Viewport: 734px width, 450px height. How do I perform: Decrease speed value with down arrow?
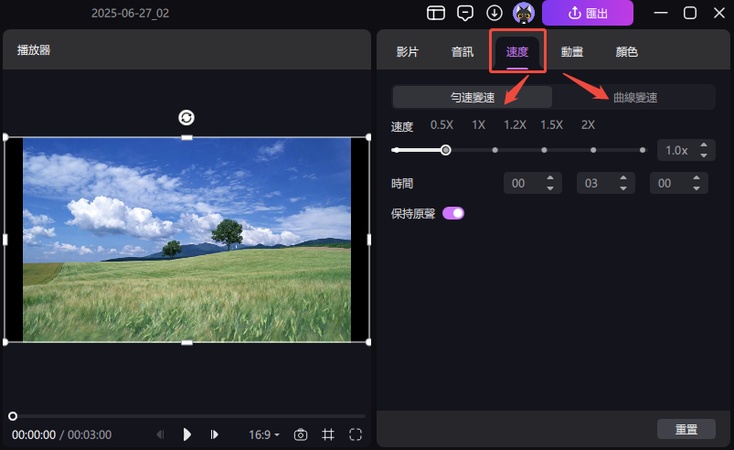click(x=704, y=155)
